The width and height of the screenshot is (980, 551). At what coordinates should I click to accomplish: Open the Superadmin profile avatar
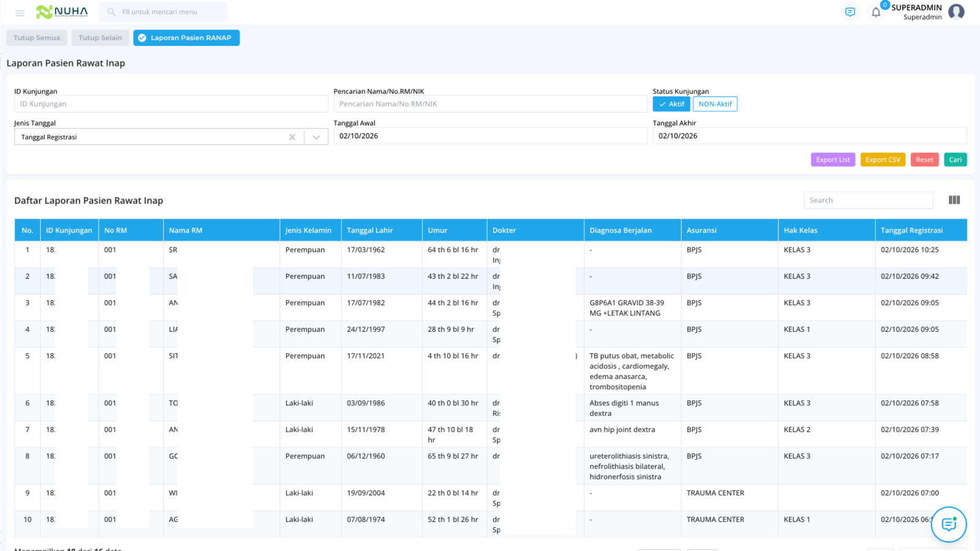tap(956, 12)
